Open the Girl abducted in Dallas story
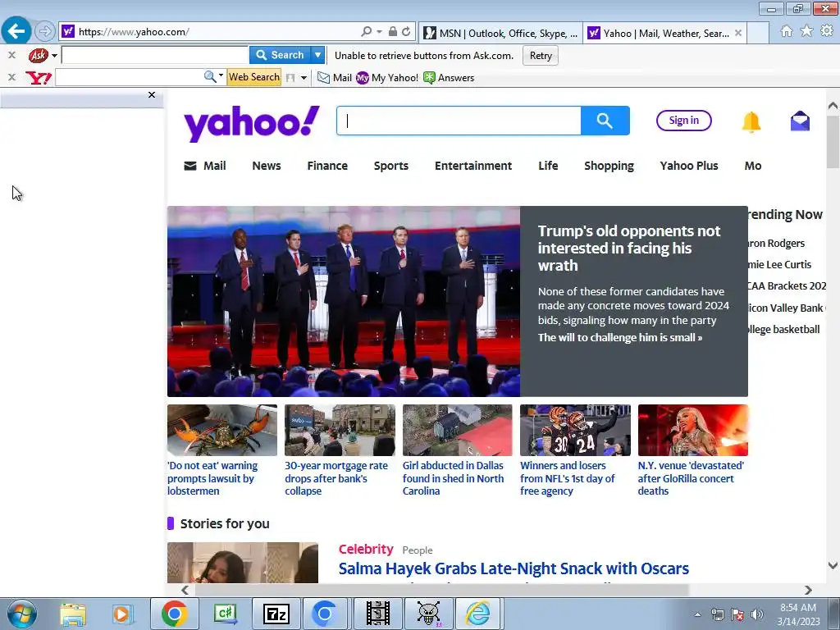 (453, 478)
